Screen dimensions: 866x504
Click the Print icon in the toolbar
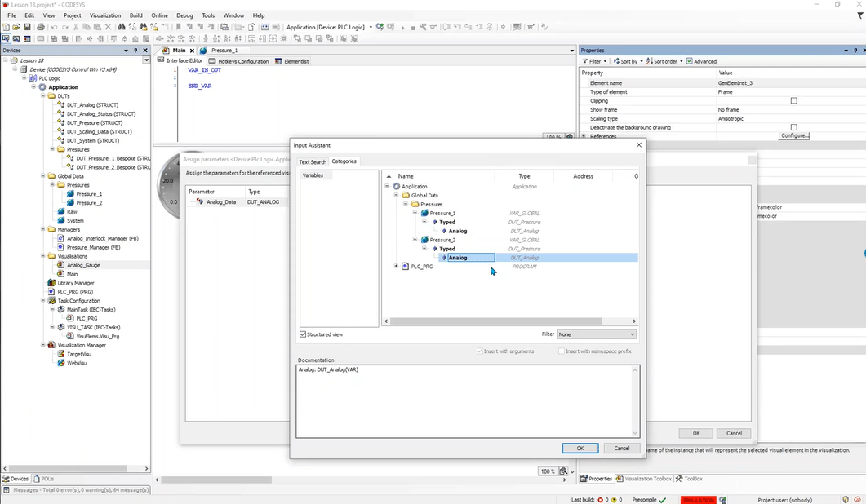[x=40, y=26]
